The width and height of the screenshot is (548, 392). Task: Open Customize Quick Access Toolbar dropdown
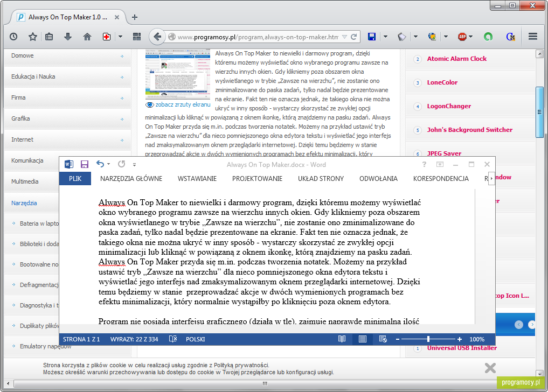click(134, 164)
